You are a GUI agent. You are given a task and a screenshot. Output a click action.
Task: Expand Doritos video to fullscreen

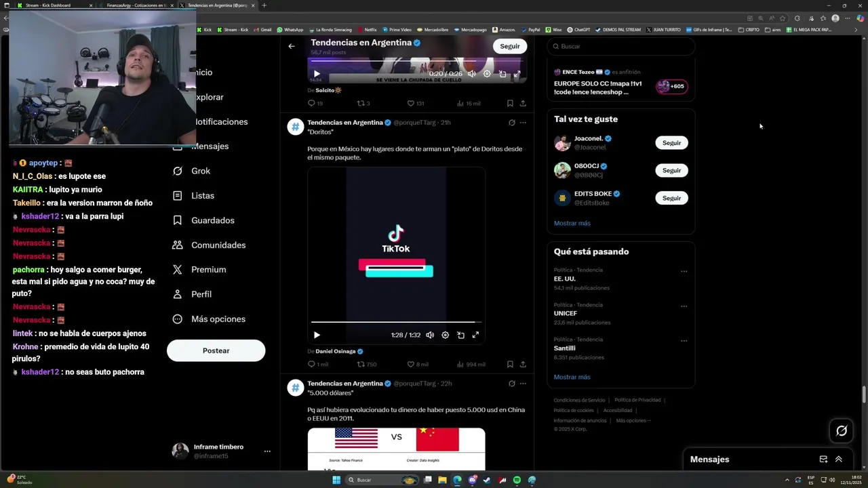(x=475, y=335)
